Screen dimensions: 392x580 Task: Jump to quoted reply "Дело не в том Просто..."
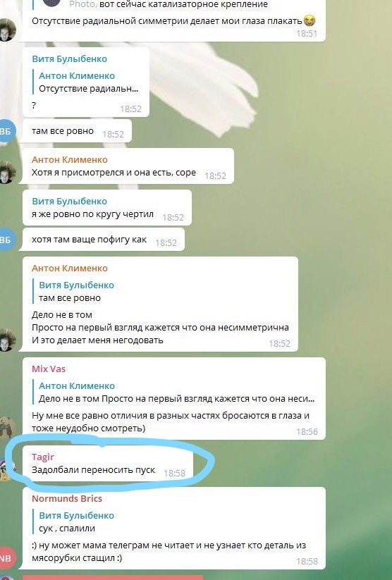[174, 392]
